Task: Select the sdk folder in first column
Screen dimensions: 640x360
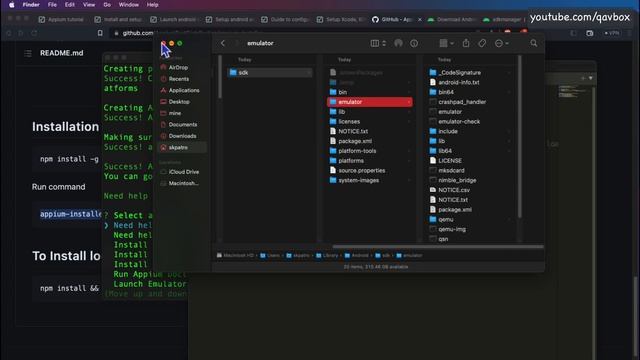Action: 270,73
